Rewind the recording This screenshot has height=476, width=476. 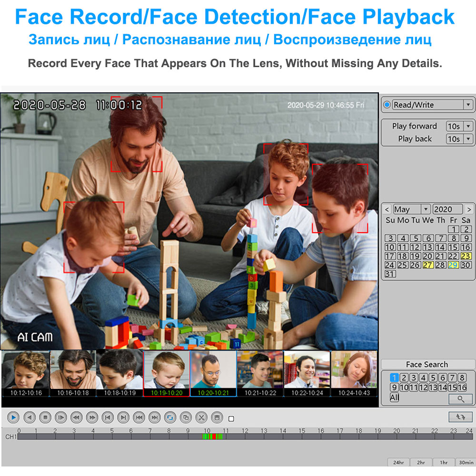click(76, 418)
